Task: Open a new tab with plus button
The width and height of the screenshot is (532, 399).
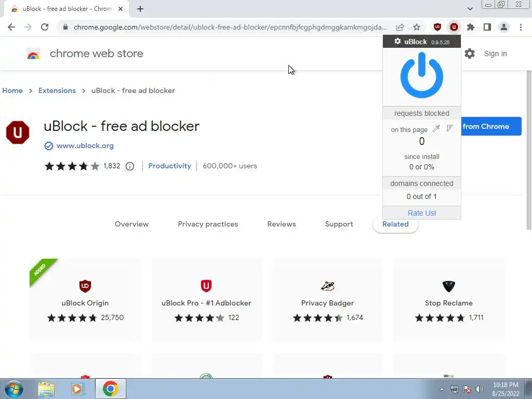Action: point(140,9)
